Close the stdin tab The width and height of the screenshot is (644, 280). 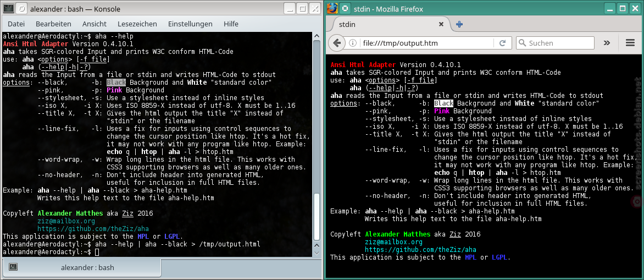tap(441, 25)
